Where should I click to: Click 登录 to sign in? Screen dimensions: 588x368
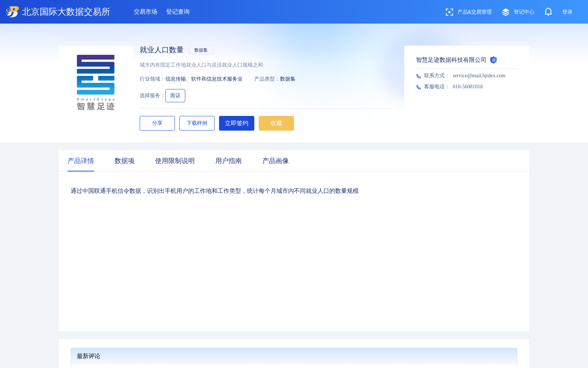pyautogui.click(x=567, y=12)
